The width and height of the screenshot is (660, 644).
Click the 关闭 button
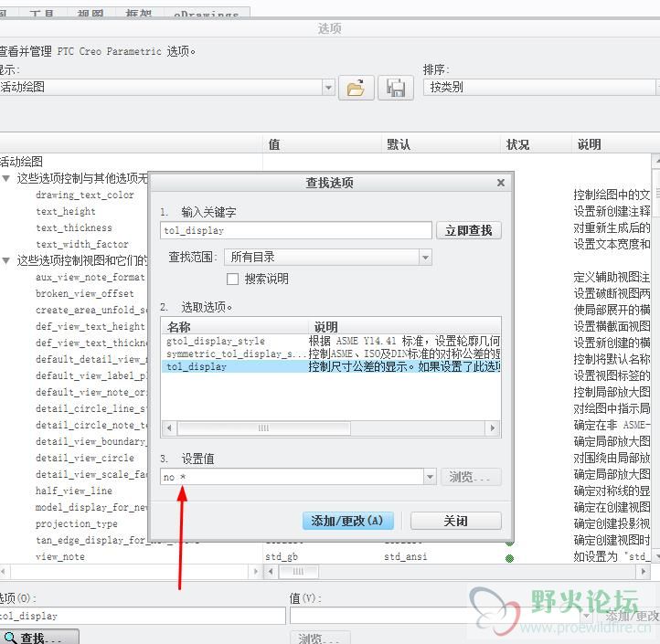[455, 521]
